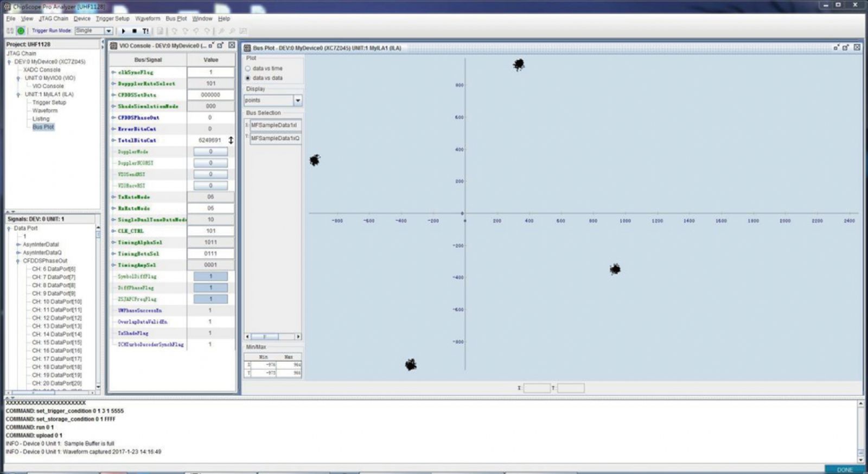
Task: Click the T! trigger immediate icon
Action: pos(145,31)
